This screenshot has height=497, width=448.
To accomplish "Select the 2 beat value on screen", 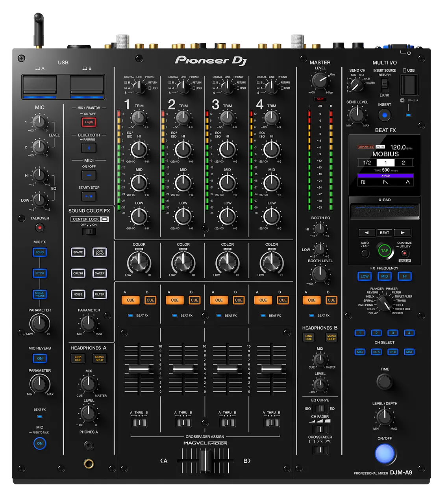I will (404, 163).
